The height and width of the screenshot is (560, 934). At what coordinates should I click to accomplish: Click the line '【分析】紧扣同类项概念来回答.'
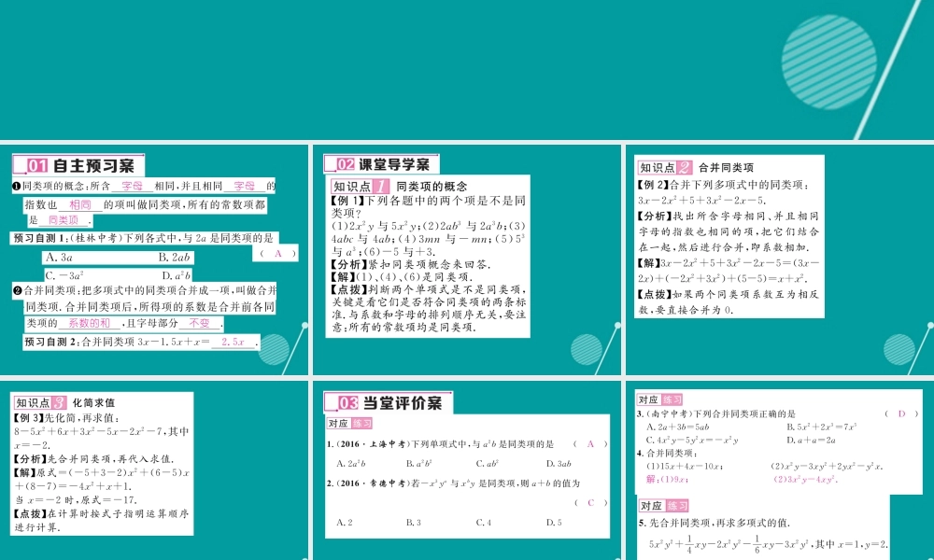(x=411, y=264)
